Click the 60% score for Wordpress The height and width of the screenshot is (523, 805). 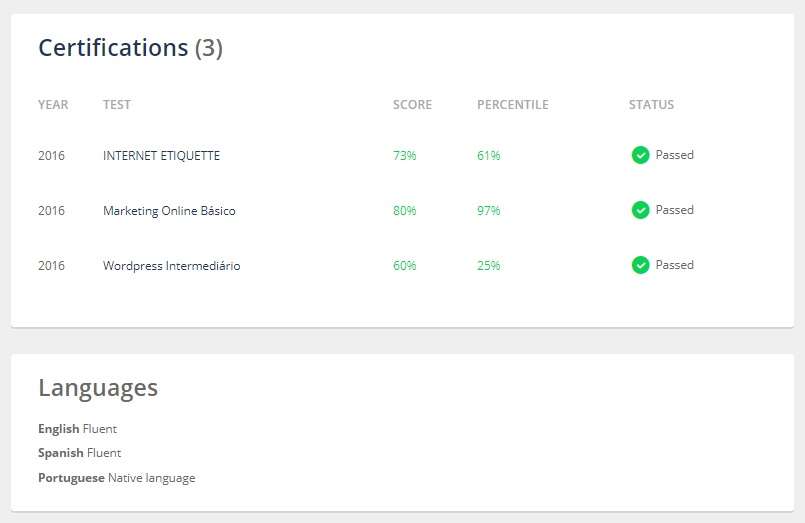404,266
